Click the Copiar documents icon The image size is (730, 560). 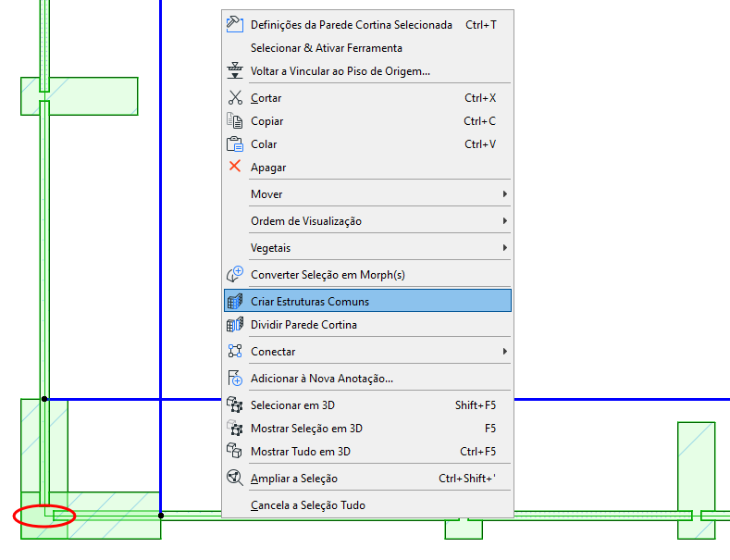point(235,120)
